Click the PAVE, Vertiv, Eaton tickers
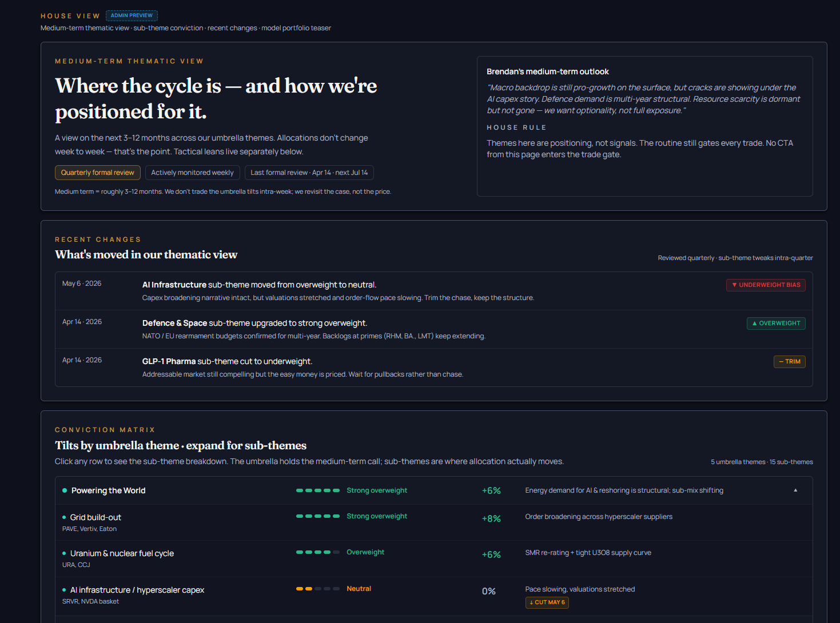This screenshot has height=623, width=840. (x=89, y=529)
